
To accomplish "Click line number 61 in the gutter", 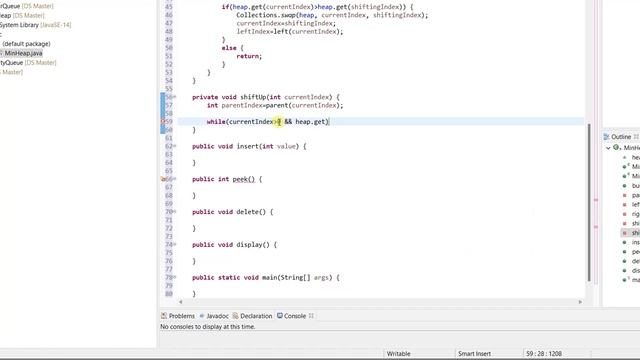I will 169,138.
